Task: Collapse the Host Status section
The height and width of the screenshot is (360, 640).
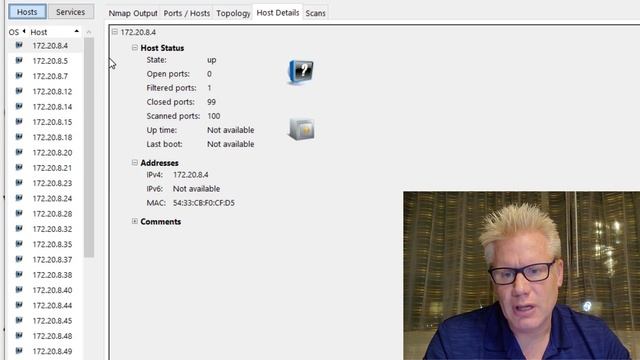Action: click(x=135, y=48)
